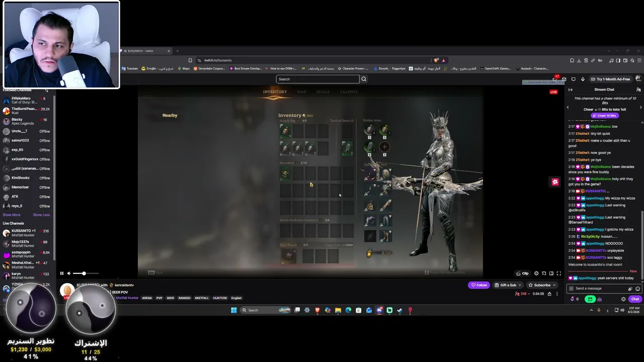Open the video player settings gear
The image size is (644, 362).
point(536,274)
